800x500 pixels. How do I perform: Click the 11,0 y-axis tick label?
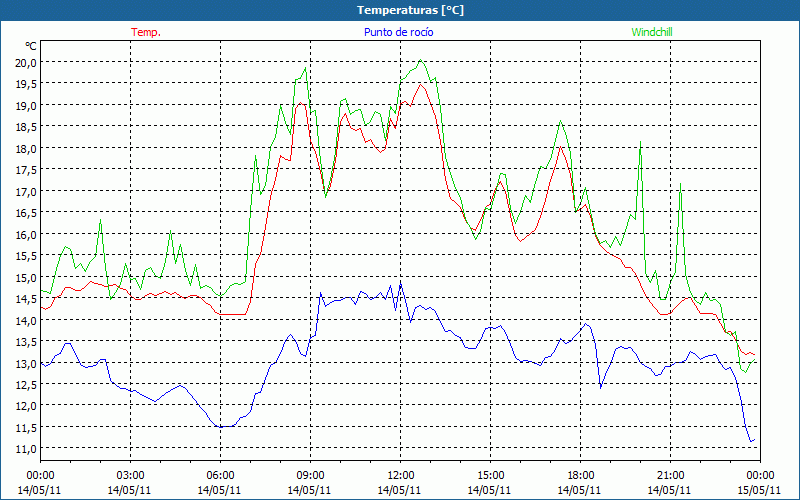25,449
